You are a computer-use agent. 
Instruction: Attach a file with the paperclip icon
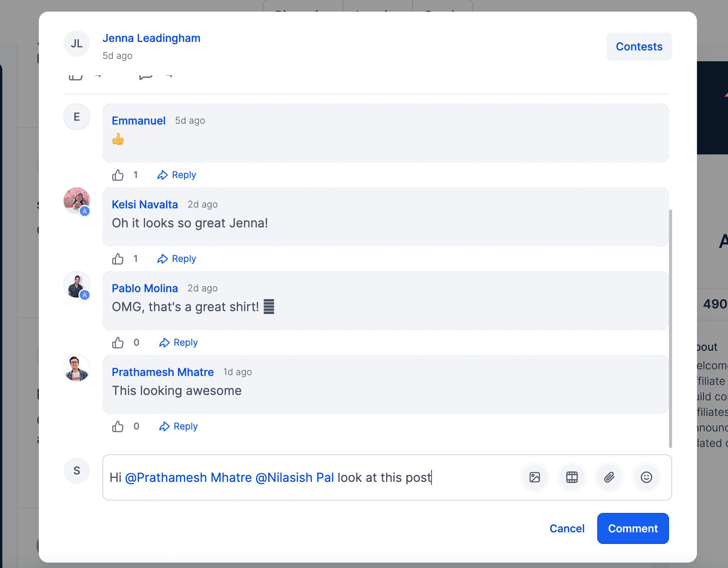[x=609, y=477]
